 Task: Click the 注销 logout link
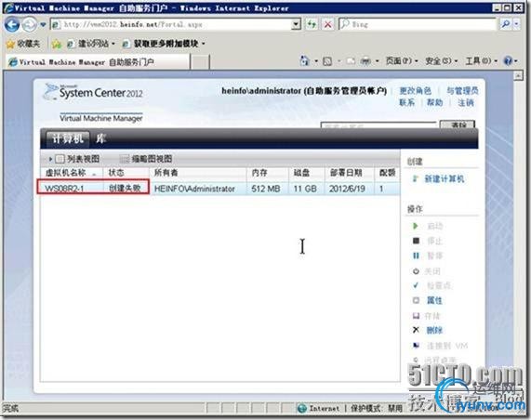click(x=466, y=102)
